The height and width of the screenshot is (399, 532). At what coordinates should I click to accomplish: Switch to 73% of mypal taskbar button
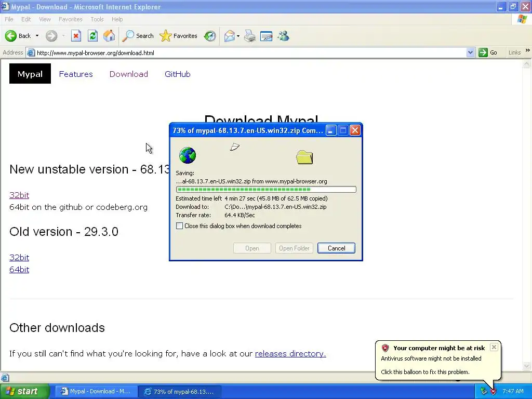[x=180, y=392]
